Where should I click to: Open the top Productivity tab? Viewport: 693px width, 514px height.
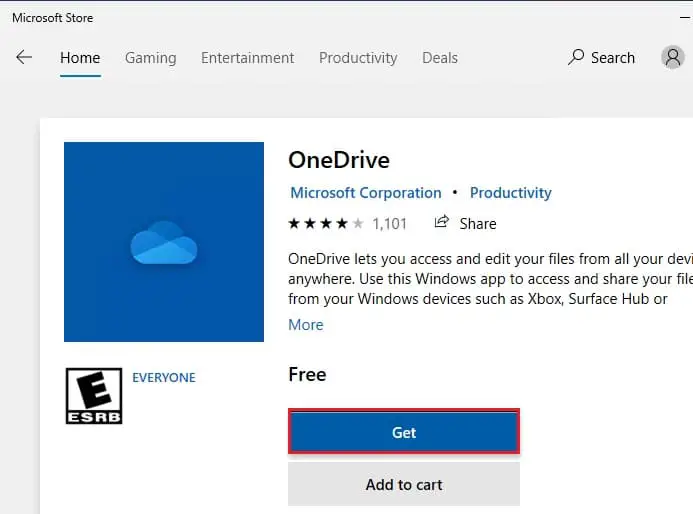click(x=358, y=58)
